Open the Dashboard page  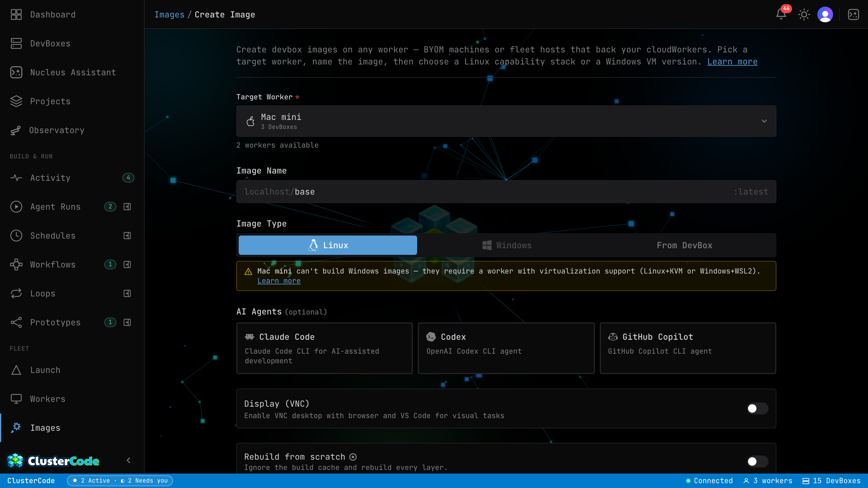pyautogui.click(x=72, y=14)
